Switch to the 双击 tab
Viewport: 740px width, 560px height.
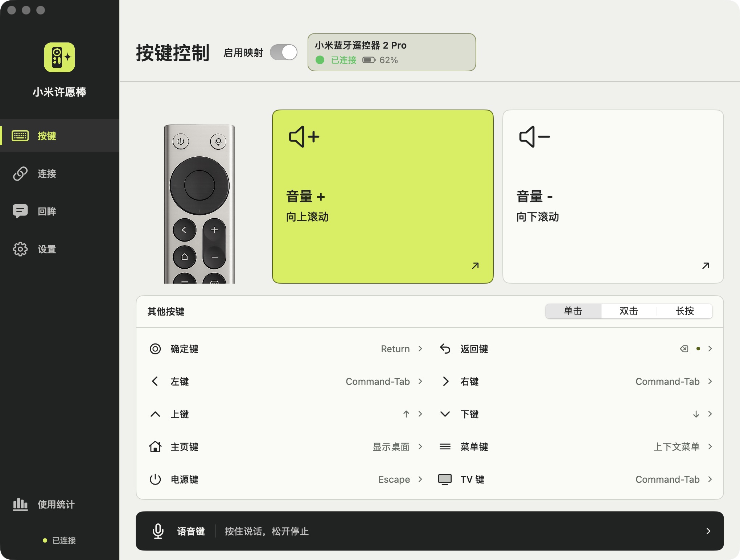coord(629,311)
